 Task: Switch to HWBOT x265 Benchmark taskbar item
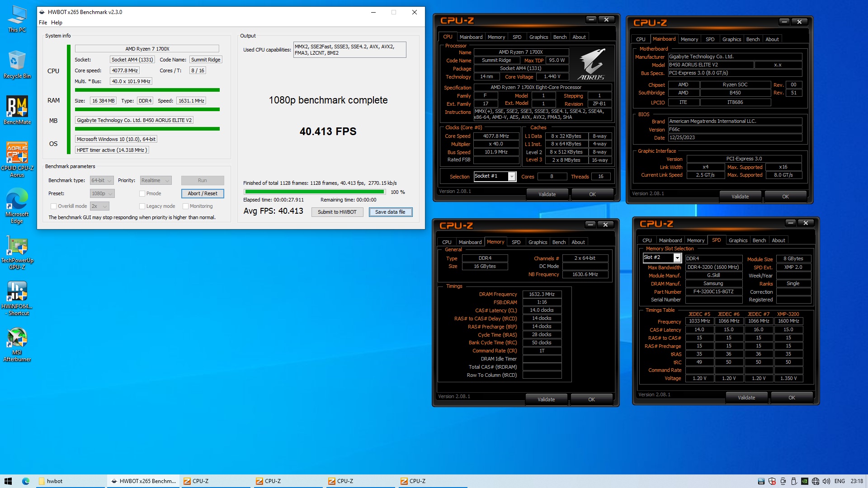pos(143,481)
